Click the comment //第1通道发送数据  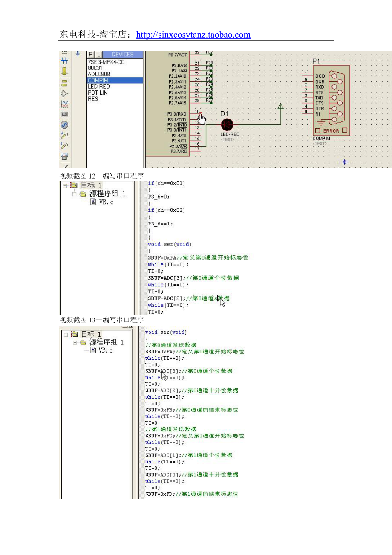coord(170,430)
